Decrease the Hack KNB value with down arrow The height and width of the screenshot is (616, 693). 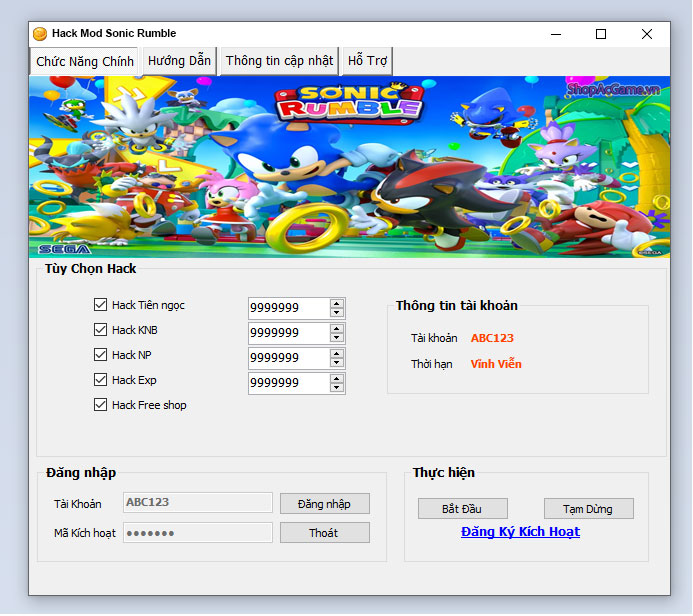tap(337, 338)
